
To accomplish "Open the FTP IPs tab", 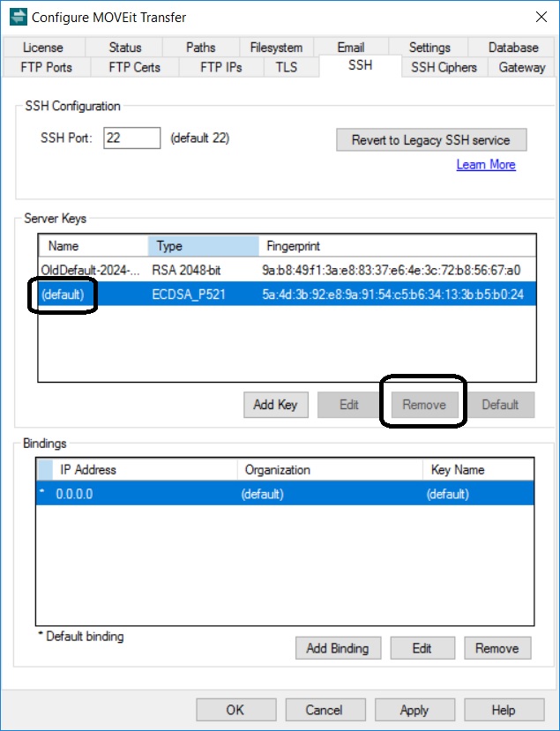I will tap(221, 67).
